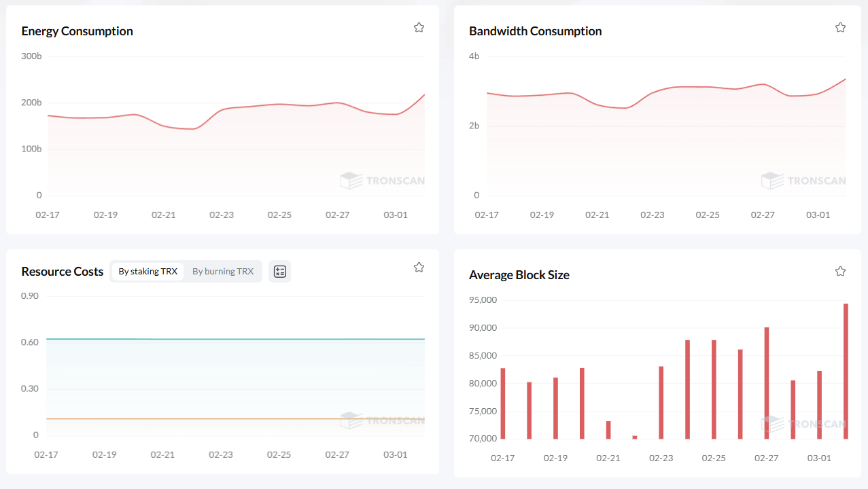Select the By staking TRX option
Screen dimensions: 868x489
(147, 272)
